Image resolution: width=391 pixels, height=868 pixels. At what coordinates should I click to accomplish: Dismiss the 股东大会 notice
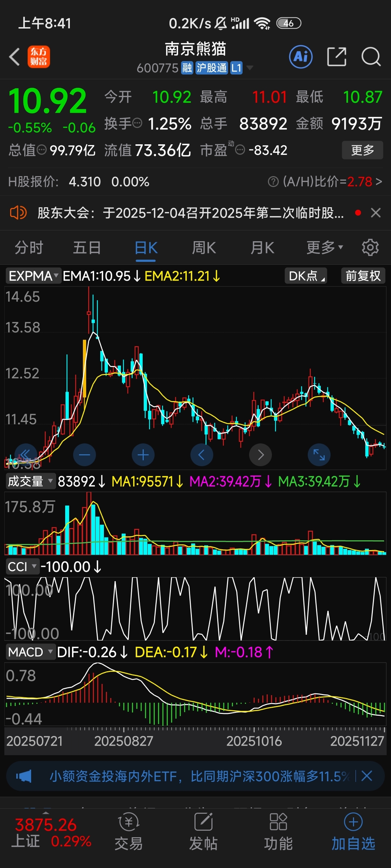pyautogui.click(x=376, y=213)
